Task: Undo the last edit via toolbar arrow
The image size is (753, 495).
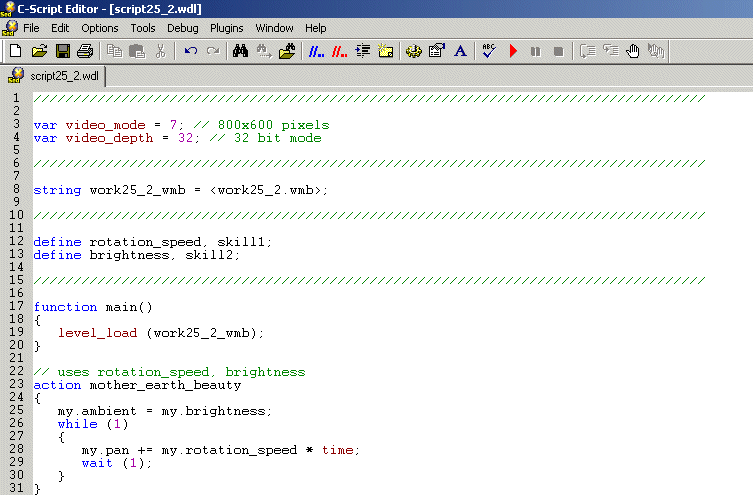Action: [x=190, y=51]
